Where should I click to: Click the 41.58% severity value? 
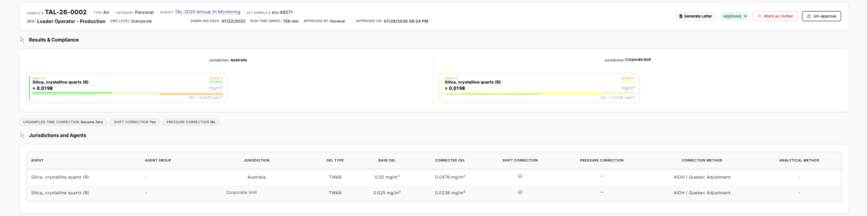pyautogui.click(x=216, y=82)
